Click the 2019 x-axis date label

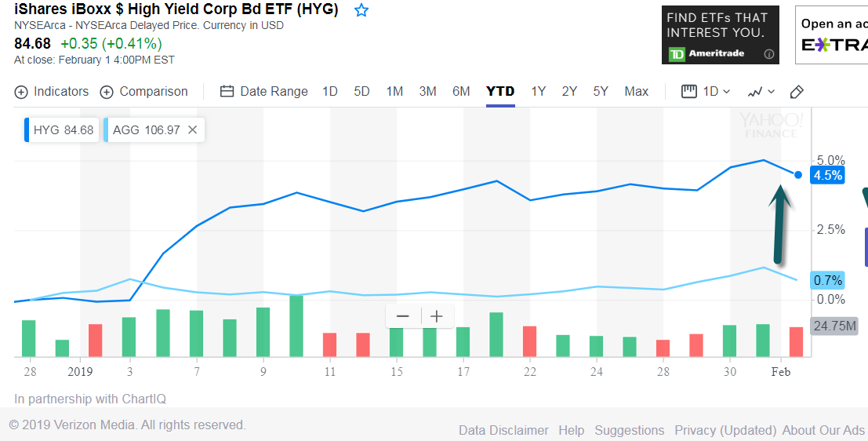(80, 372)
